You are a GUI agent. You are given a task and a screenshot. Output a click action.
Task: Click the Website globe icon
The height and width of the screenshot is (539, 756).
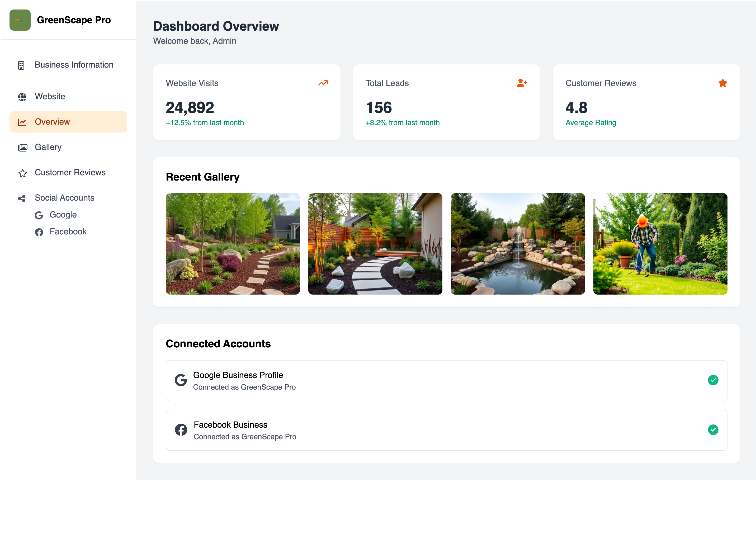click(x=22, y=97)
